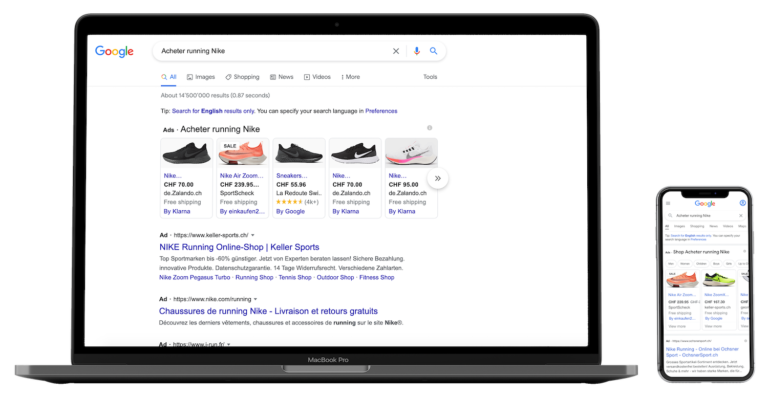The height and width of the screenshot is (397, 768).
Task: Select the Boys filter chip on phone
Action: [716, 263]
